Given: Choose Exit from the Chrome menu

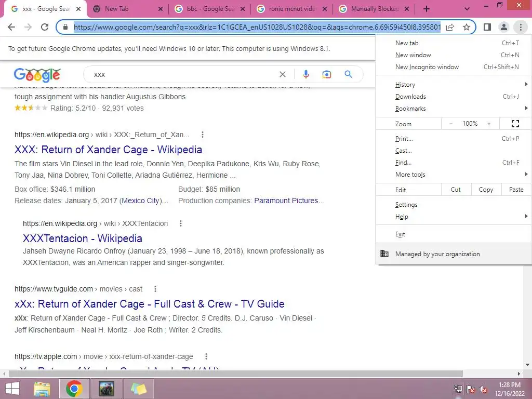Looking at the screenshot, I should [x=454, y=234].
